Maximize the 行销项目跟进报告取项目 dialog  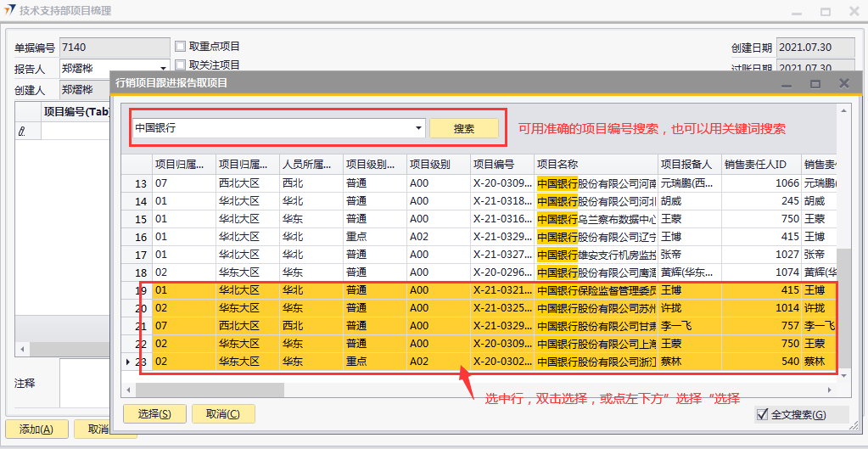point(815,83)
